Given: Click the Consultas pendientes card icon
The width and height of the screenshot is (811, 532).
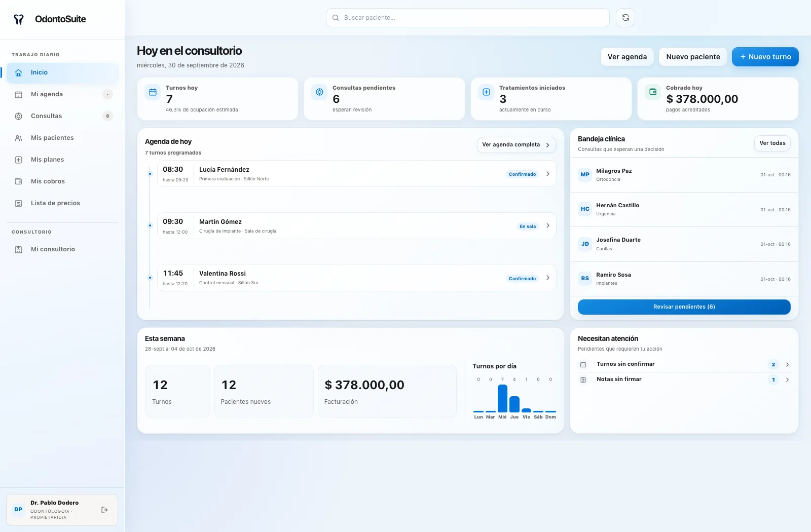Looking at the screenshot, I should click(319, 92).
